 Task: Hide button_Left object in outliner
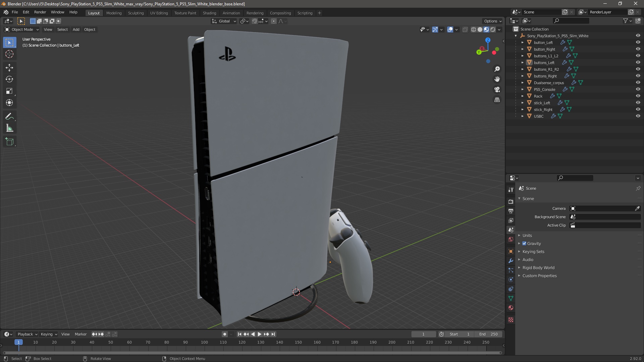[638, 42]
